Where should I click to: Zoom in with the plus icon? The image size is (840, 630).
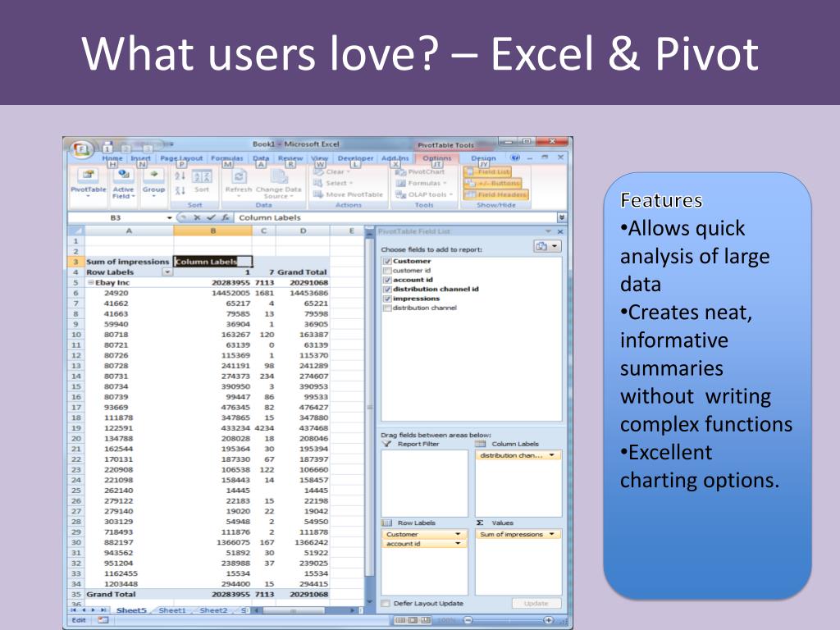548,620
